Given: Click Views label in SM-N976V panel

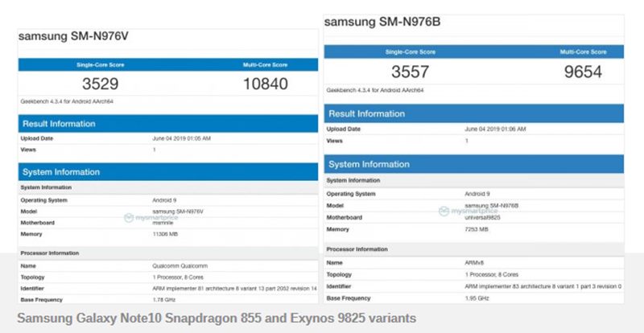Looking at the screenshot, I should (x=28, y=150).
